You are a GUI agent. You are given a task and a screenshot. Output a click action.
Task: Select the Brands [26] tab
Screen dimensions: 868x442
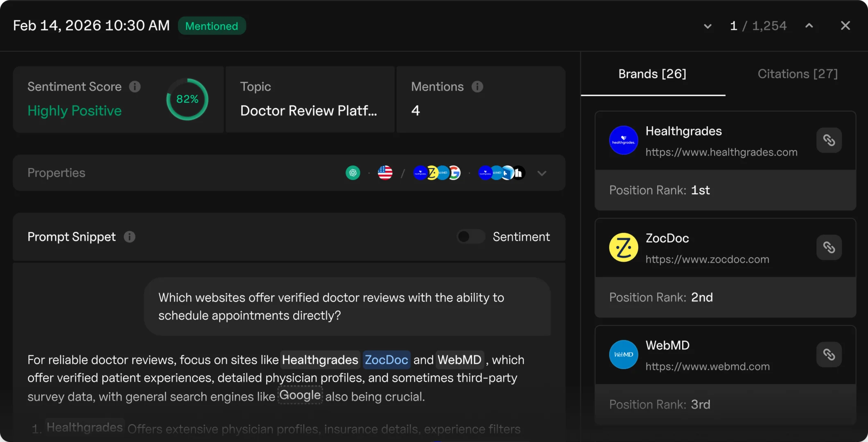[652, 74]
